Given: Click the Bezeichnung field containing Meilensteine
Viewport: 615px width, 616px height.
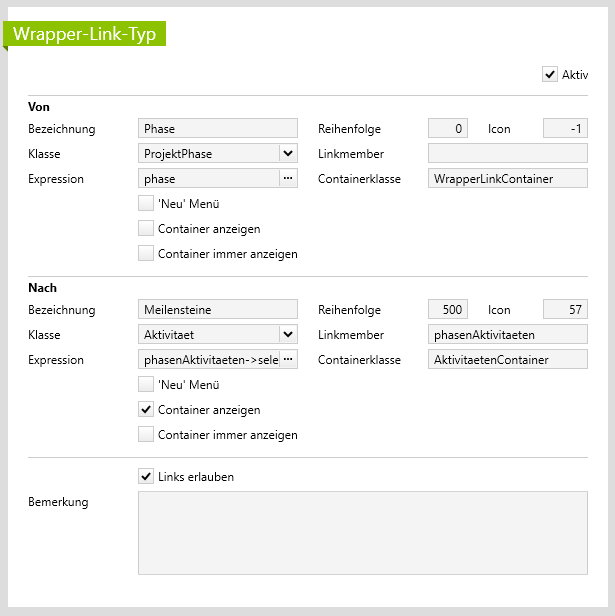Looking at the screenshot, I should point(217,310).
